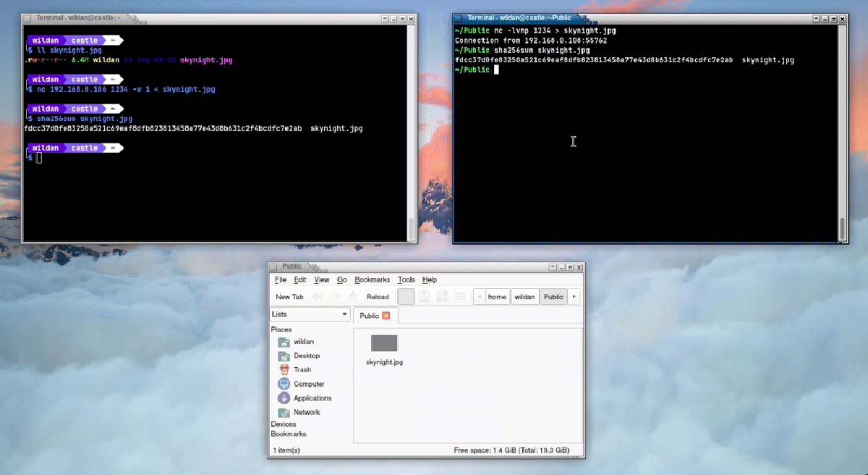
Task: Switch to thumbnail view mode
Action: click(424, 296)
